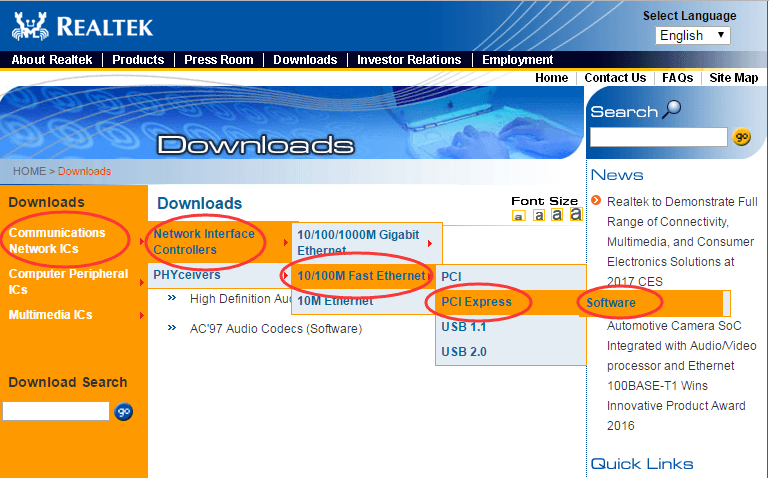Screen dimensions: 769x478
Task: Click double-arrow bullet beside AC'97 Audio Codecs
Action: tap(172, 327)
